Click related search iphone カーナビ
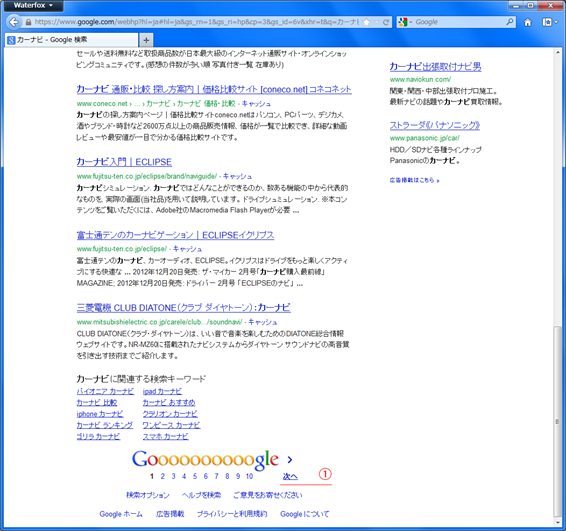 click(100, 414)
